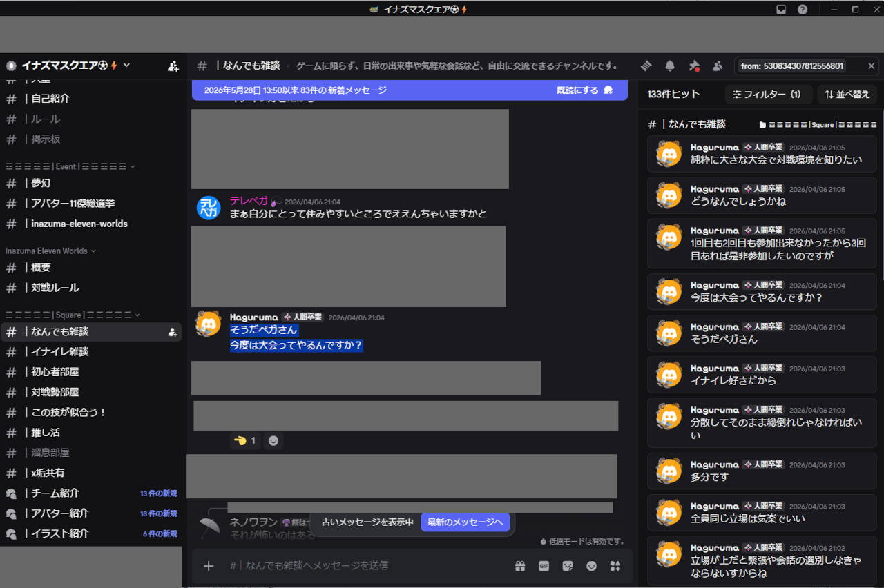
Task: Open the Discord inbox icon in title bar
Action: coord(781,10)
